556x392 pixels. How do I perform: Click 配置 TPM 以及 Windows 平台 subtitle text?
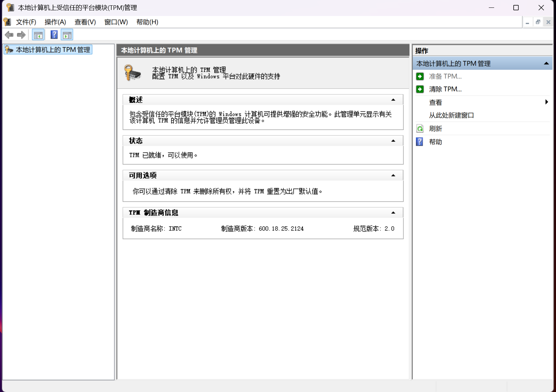tap(216, 76)
